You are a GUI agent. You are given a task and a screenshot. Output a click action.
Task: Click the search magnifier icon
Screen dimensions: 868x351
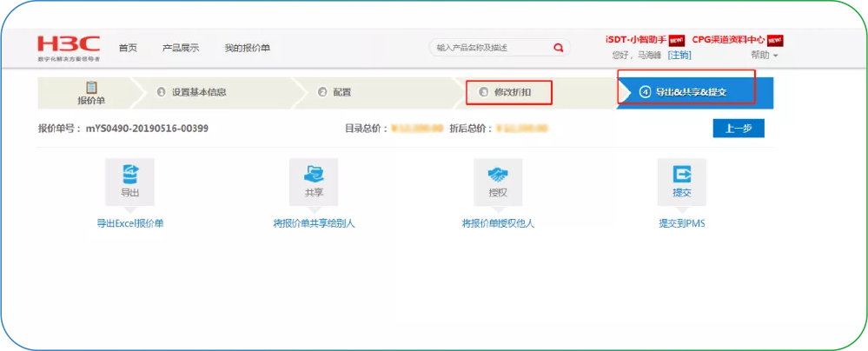point(559,48)
